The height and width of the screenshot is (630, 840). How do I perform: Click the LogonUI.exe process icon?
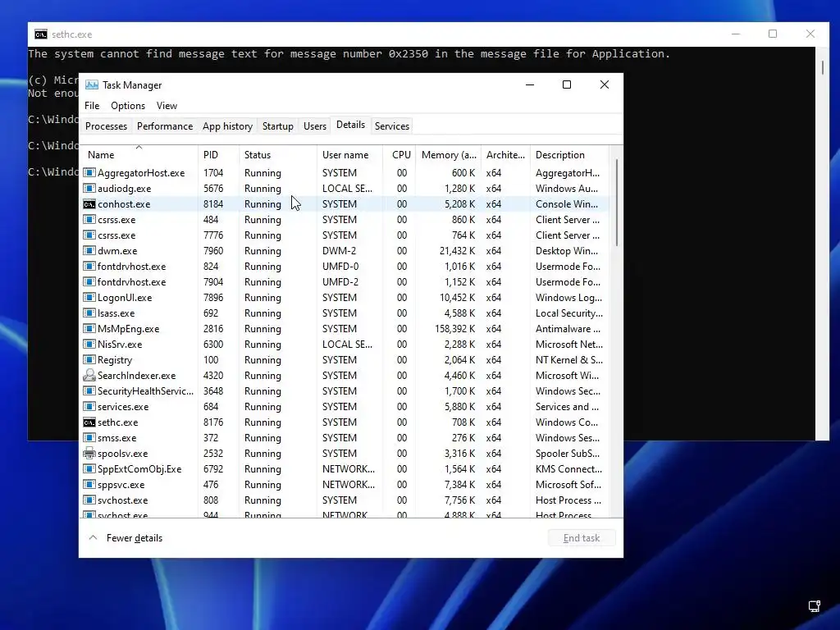click(89, 297)
